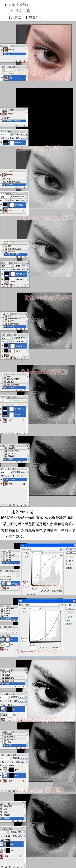Viewport: 76px width, 868px height.
Task: Click 自动 in Curves dialog showing output 200
Action: (71, 561)
